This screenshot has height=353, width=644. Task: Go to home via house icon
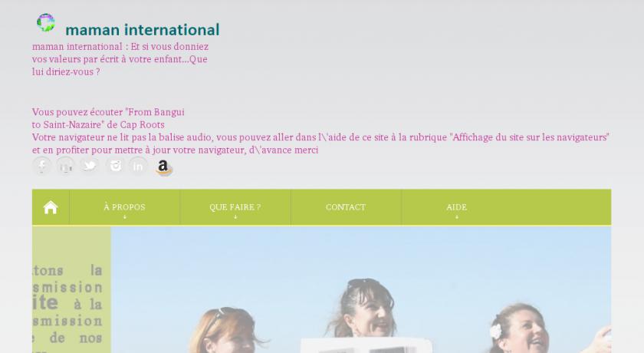(51, 207)
